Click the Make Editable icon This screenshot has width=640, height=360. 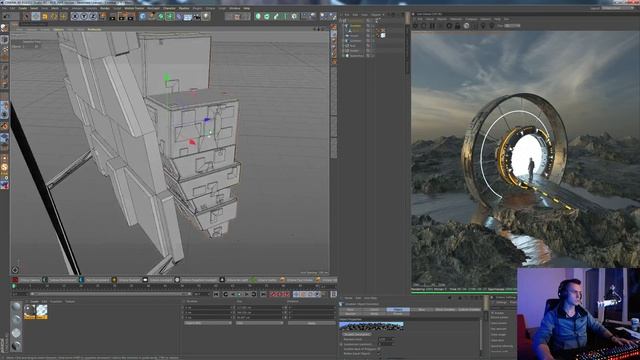(x=4, y=28)
